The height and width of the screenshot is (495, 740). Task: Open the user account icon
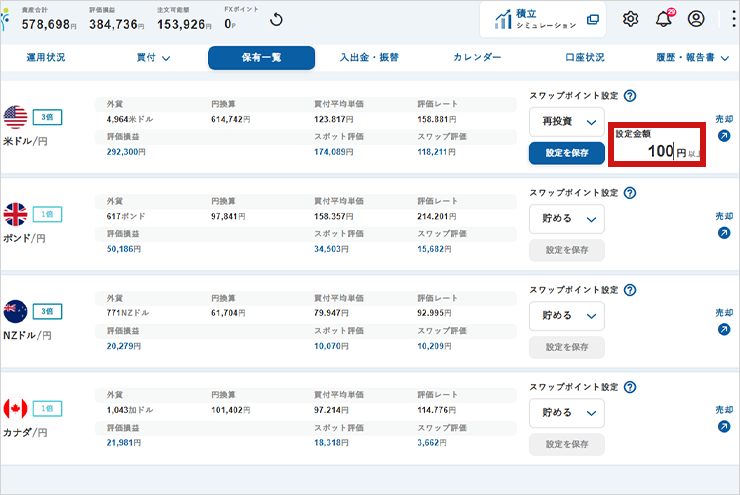[x=696, y=19]
